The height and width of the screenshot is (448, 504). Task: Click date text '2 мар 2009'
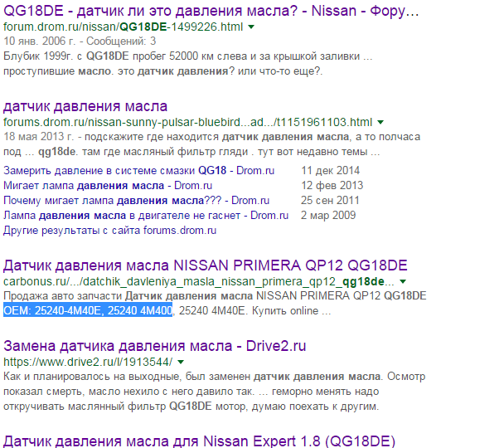click(x=328, y=215)
